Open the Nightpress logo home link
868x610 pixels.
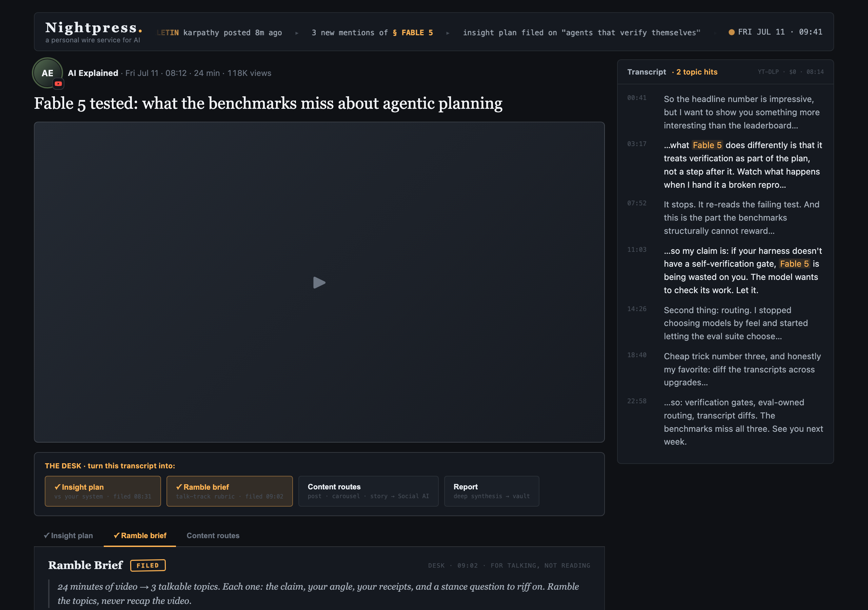[x=93, y=32]
